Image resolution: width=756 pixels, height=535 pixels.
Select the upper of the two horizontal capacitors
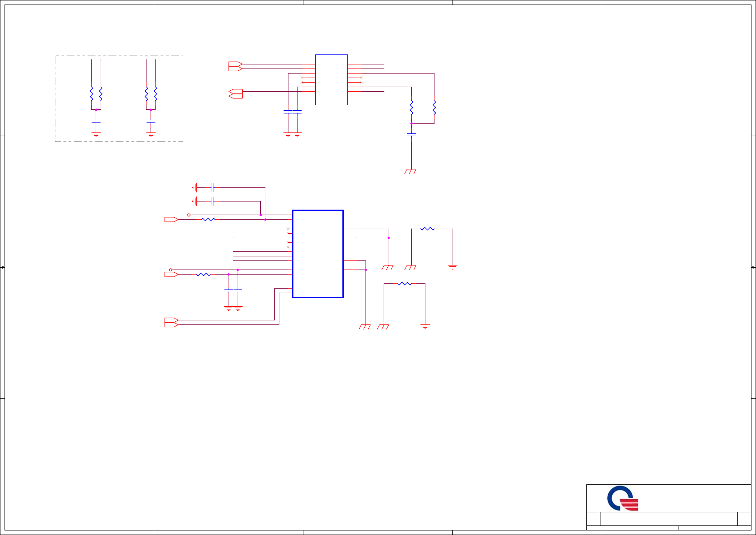point(212,187)
